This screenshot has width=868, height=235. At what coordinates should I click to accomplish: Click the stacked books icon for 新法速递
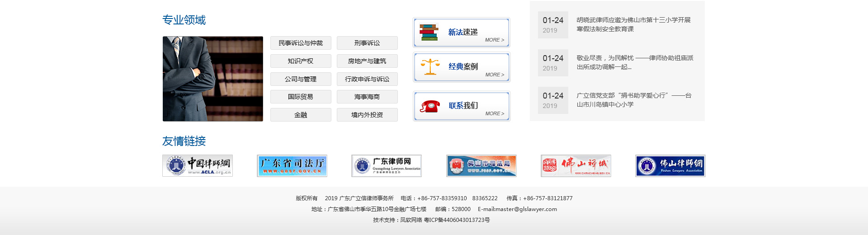pyautogui.click(x=429, y=33)
